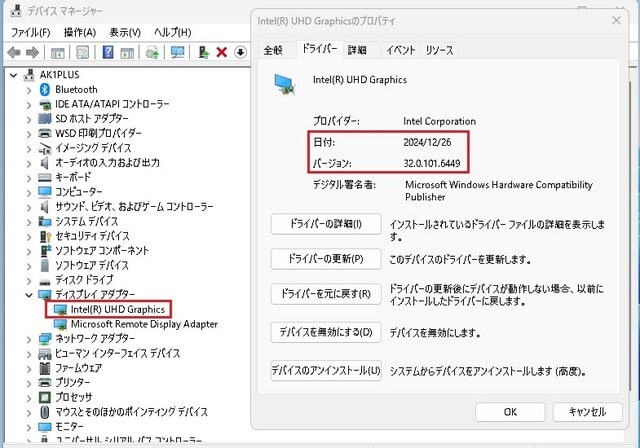Image resolution: width=640 pixels, height=448 pixels.
Task: Click the large display adapter icon in dialog
Action: tap(285, 84)
